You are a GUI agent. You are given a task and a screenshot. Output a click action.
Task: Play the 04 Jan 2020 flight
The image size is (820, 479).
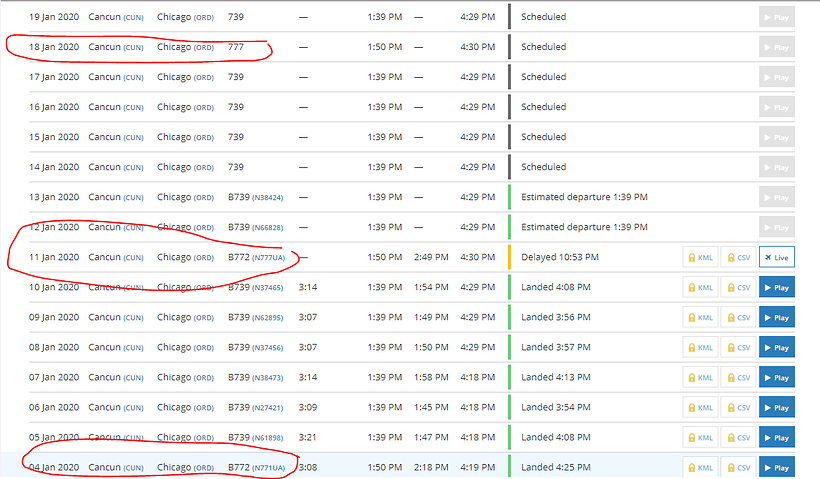777,467
